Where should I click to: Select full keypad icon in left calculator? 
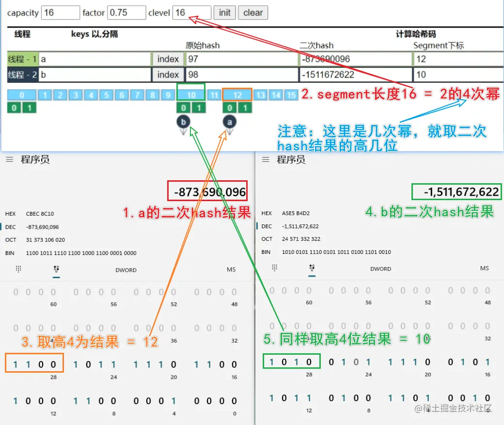18,269
